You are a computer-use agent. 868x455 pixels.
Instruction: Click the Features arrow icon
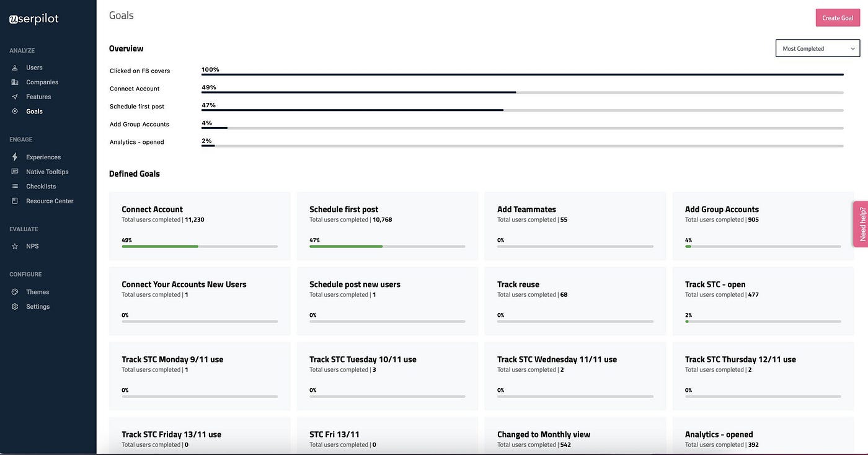[15, 97]
